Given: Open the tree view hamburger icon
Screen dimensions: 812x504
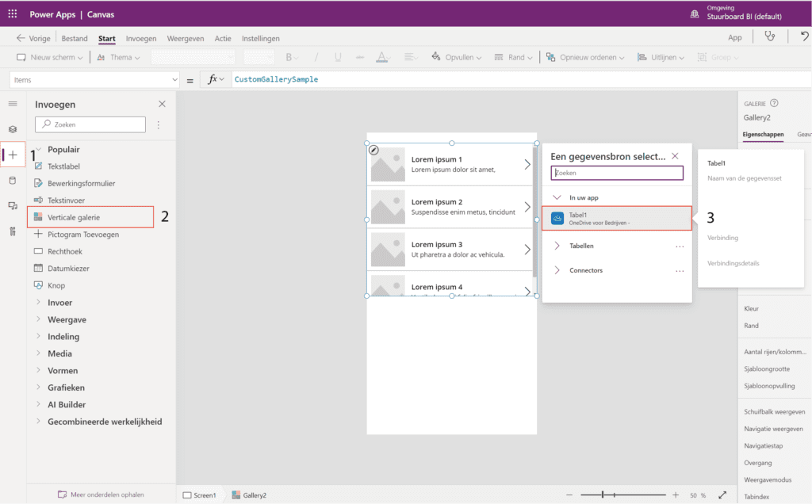Looking at the screenshot, I should [x=13, y=104].
